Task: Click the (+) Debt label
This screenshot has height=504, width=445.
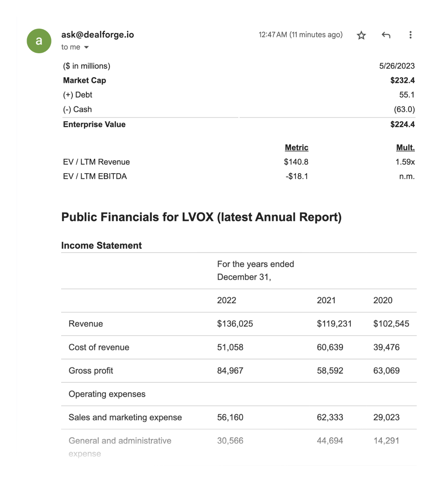Action: (x=77, y=95)
